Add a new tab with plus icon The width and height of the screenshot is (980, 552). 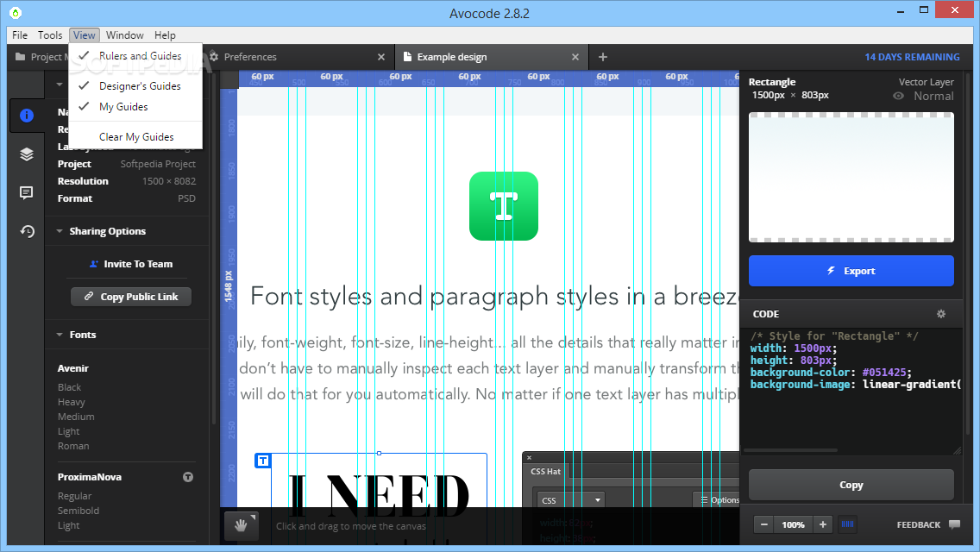click(x=602, y=57)
